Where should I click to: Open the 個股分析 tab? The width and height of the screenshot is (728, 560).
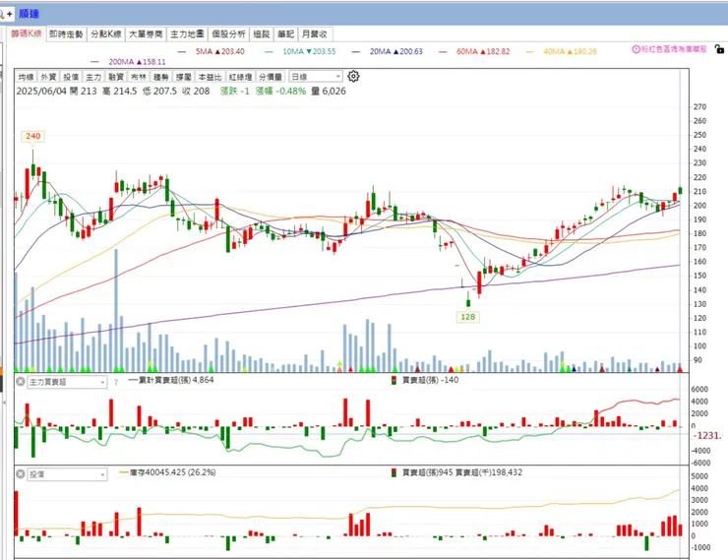click(x=228, y=34)
